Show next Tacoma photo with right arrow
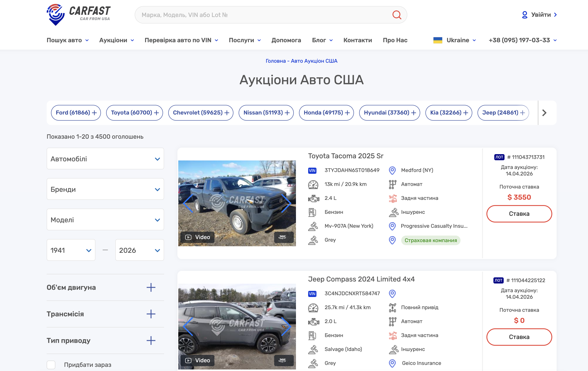Screen dimensions: 588x371 point(286,203)
